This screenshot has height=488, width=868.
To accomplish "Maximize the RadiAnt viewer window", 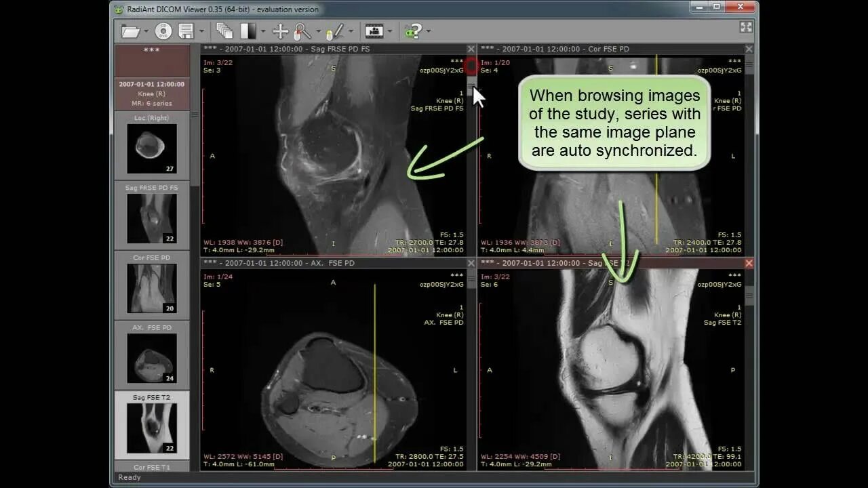I will click(x=717, y=7).
